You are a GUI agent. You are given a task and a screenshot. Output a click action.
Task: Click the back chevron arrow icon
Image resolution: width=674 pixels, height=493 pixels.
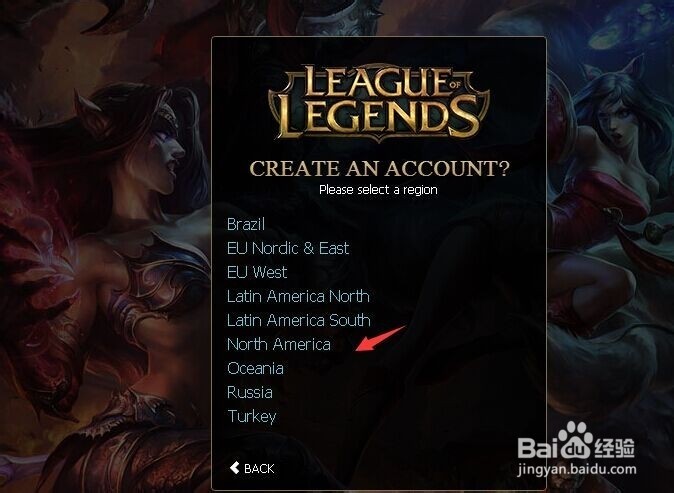234,468
